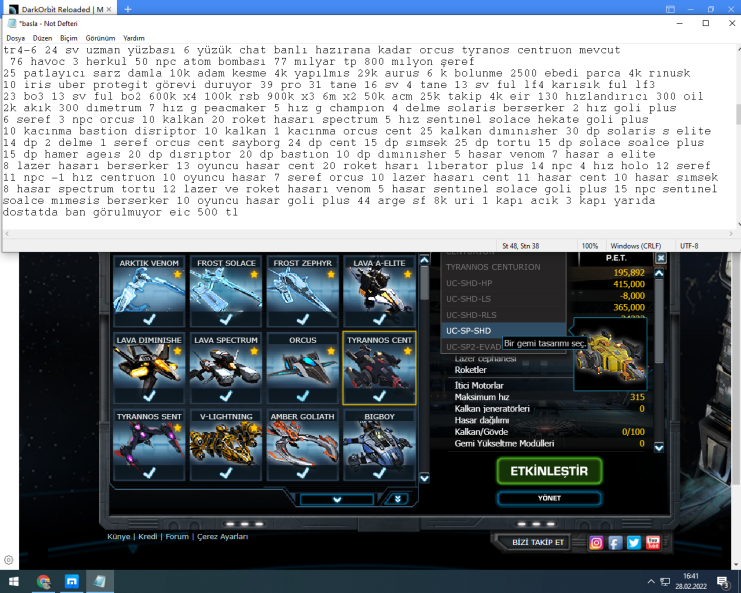Toggle favorite star on Frost Solace

click(x=254, y=274)
